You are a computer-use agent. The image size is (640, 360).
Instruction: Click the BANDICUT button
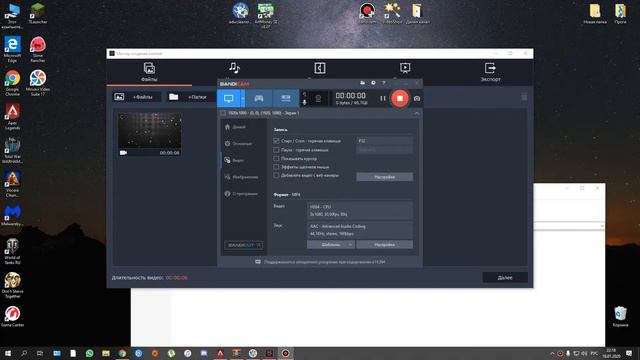coord(244,245)
